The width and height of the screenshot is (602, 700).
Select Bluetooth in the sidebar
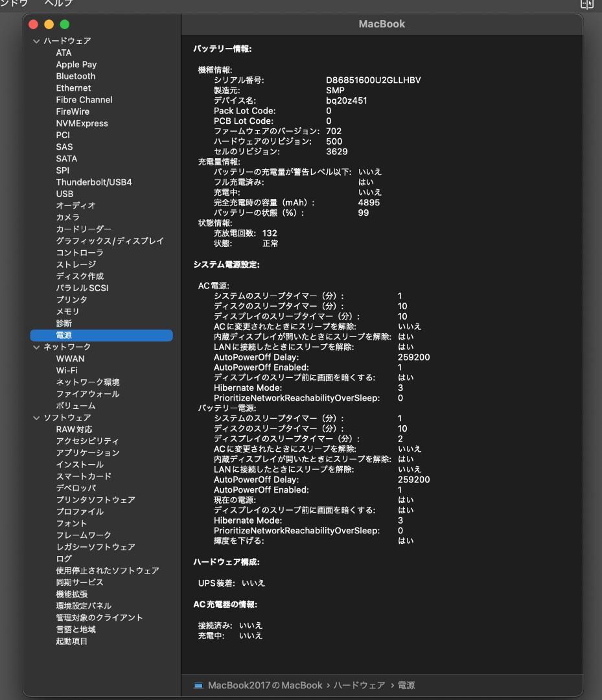coord(76,76)
